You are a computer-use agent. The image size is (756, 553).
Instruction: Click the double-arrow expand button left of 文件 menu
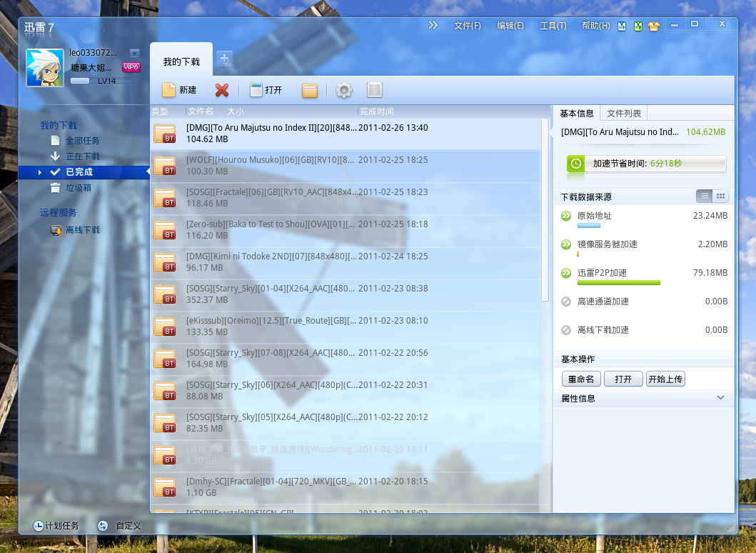[x=433, y=26]
